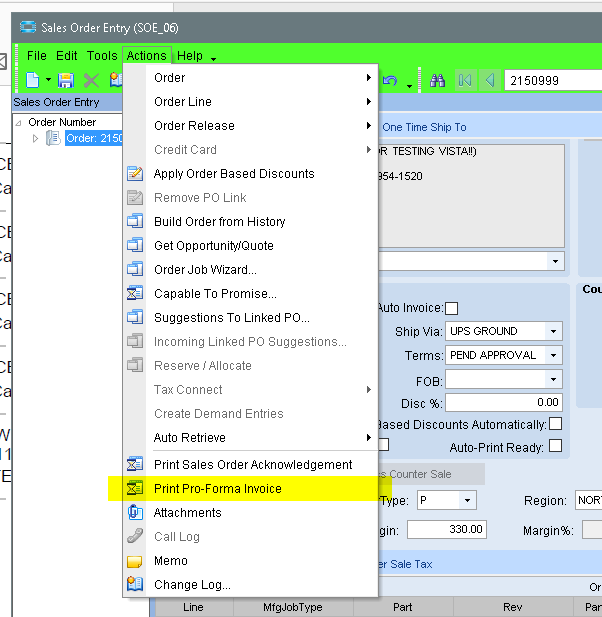Open the Ship Via dropdown
602x617 pixels.
click(x=553, y=331)
